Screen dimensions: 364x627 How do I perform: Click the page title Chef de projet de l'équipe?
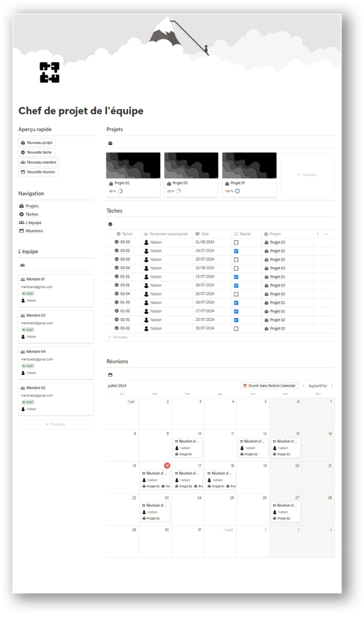click(x=81, y=111)
